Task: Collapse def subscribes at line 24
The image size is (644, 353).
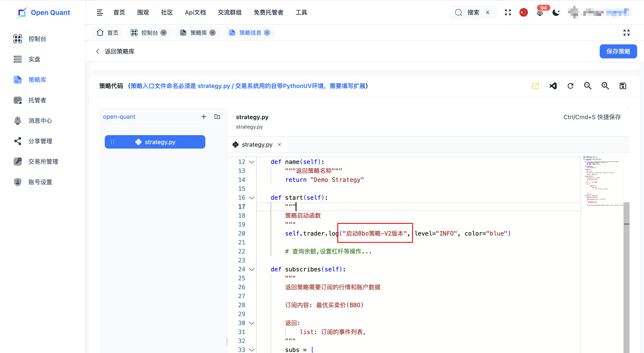Action: (252, 269)
